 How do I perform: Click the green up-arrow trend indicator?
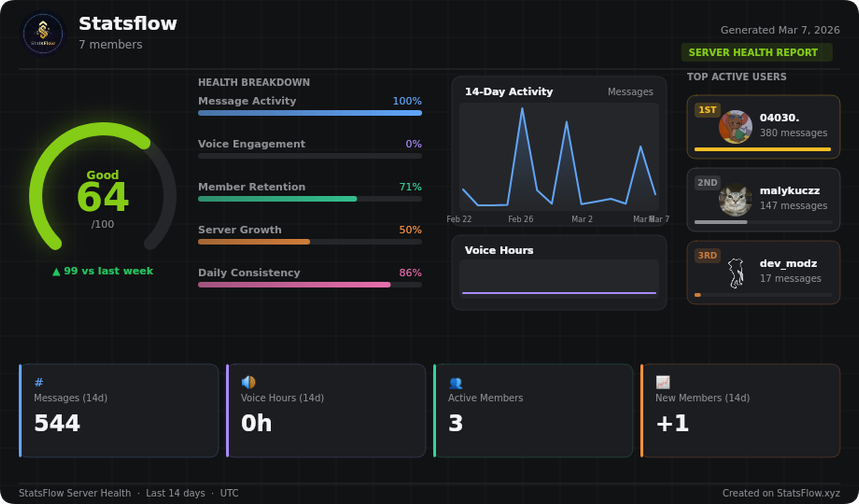coord(57,271)
